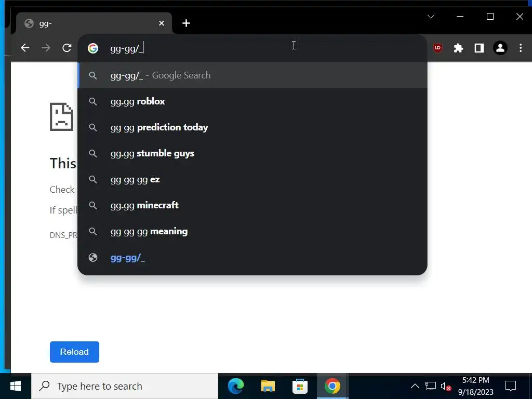Viewport: 532px width, 399px height.
Task: Click search icon beside 'gg gg gg ez'
Action: [93, 179]
